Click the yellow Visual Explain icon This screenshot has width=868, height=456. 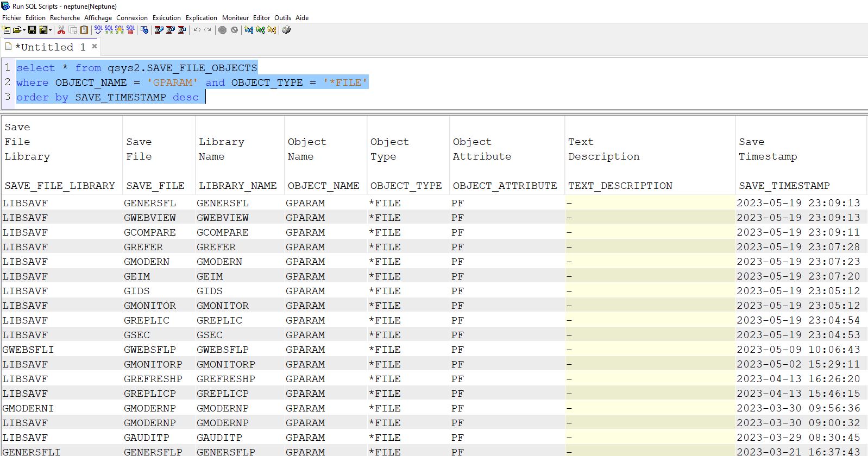[272, 30]
